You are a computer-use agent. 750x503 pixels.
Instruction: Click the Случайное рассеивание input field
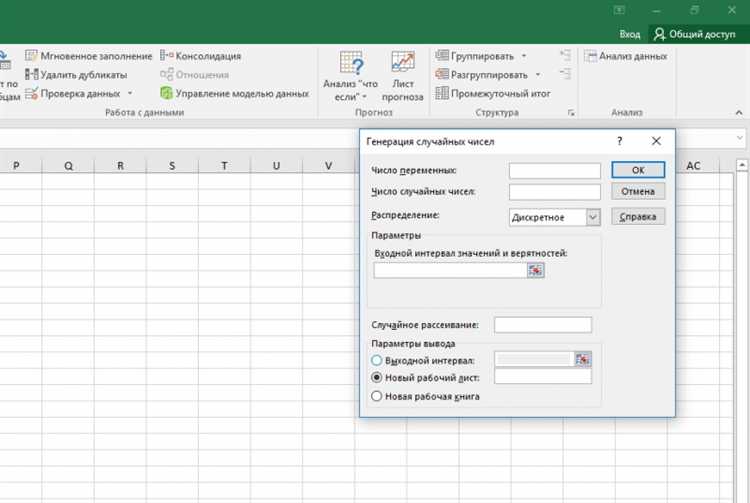(x=543, y=325)
